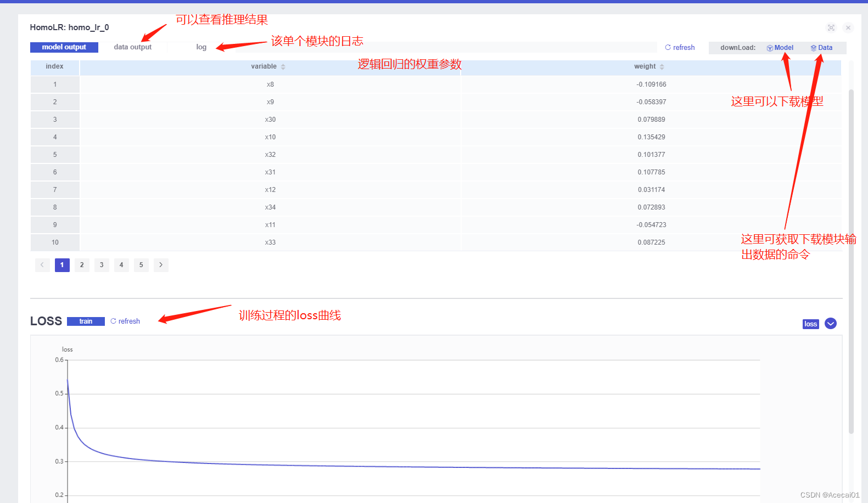Close the HomoLR panel
868x503 pixels.
tap(848, 27)
